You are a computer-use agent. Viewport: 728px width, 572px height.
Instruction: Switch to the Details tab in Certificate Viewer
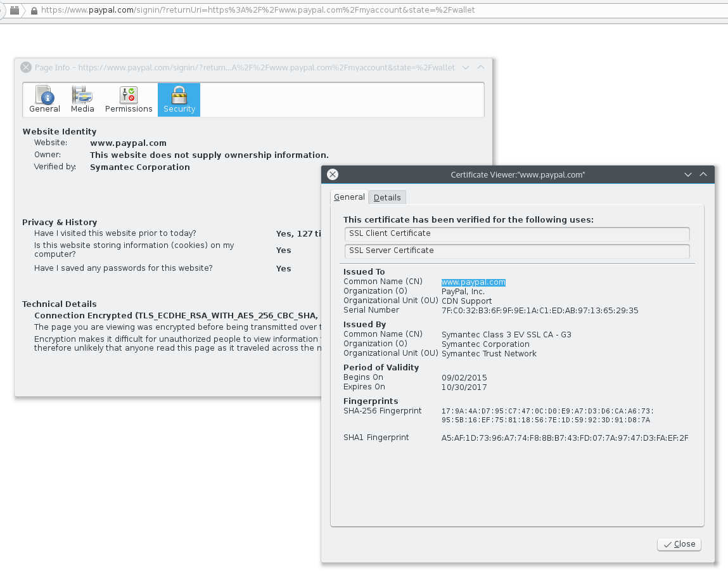[387, 197]
